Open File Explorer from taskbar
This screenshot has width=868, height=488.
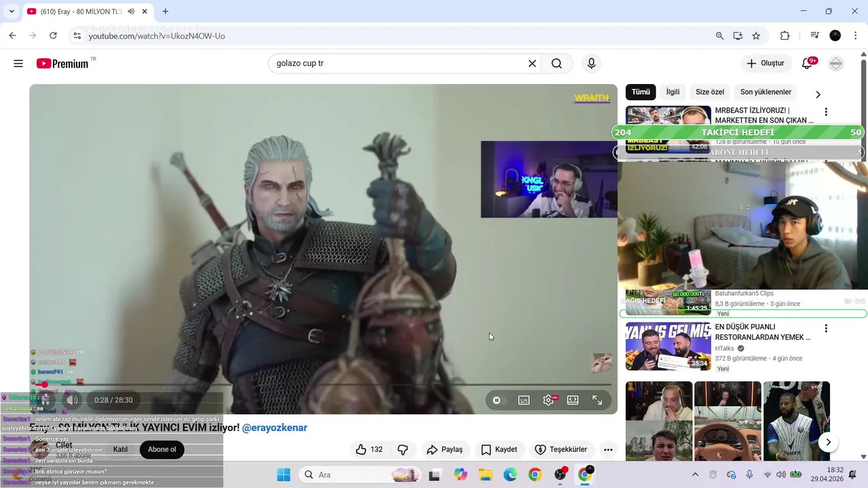coord(485,474)
